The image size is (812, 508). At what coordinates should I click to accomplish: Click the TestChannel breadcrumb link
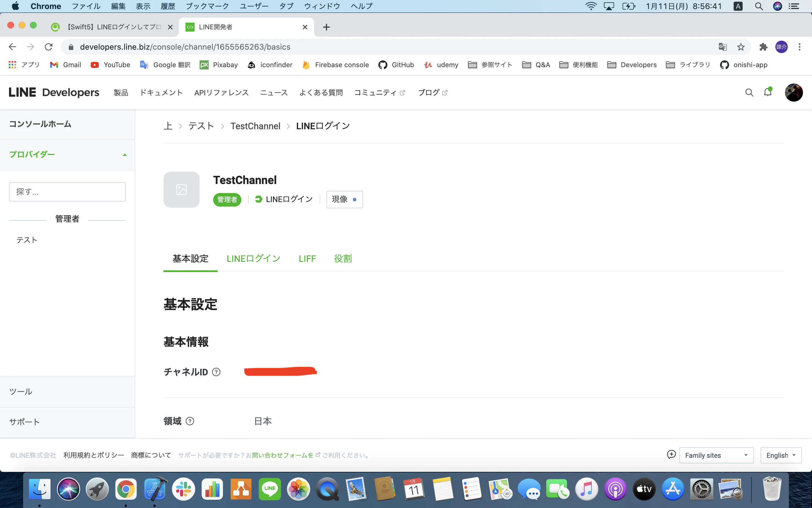[255, 126]
